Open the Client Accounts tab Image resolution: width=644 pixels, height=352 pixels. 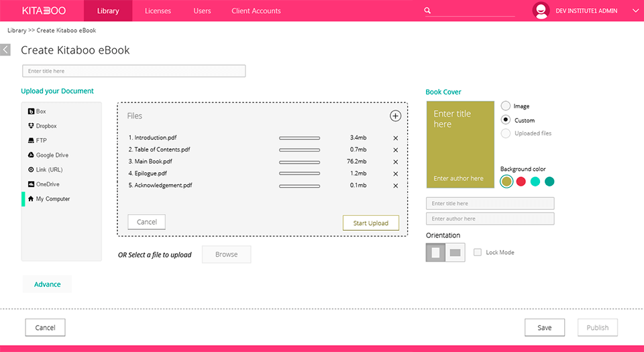point(256,11)
